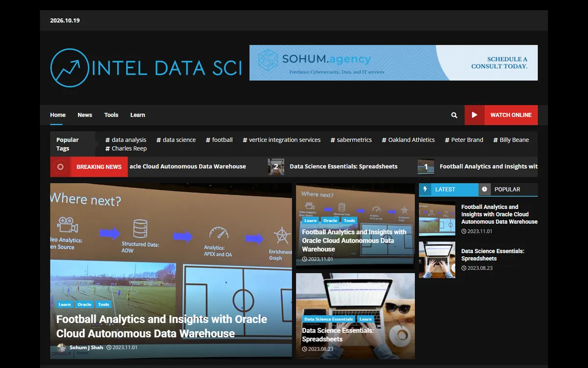Image resolution: width=588 pixels, height=368 pixels.
Task: Click the SOHUM.agency banner advertisement
Action: coord(393,63)
